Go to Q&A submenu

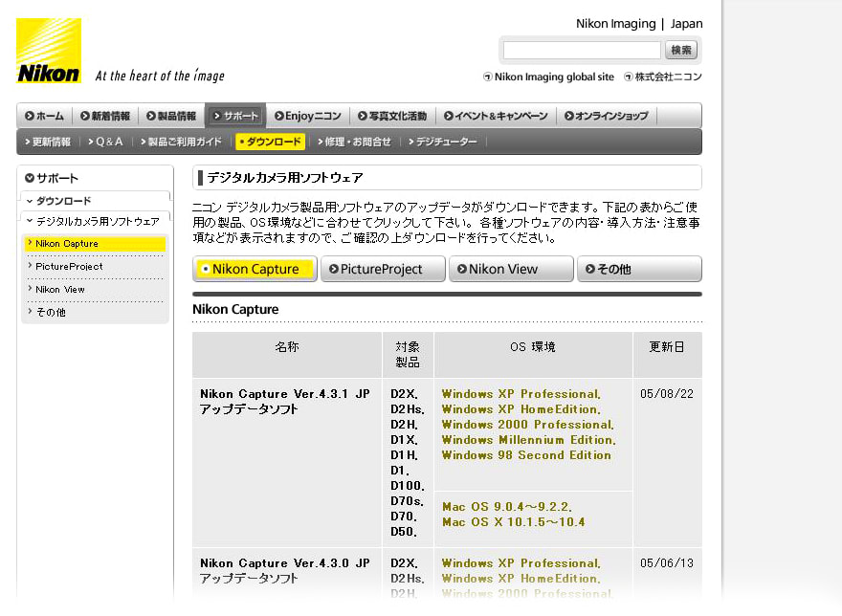tap(106, 142)
